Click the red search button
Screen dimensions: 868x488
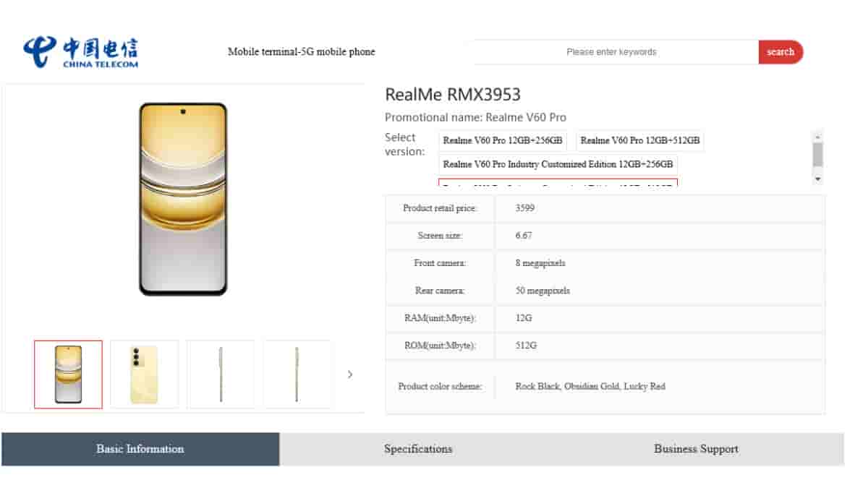pyautogui.click(x=781, y=51)
